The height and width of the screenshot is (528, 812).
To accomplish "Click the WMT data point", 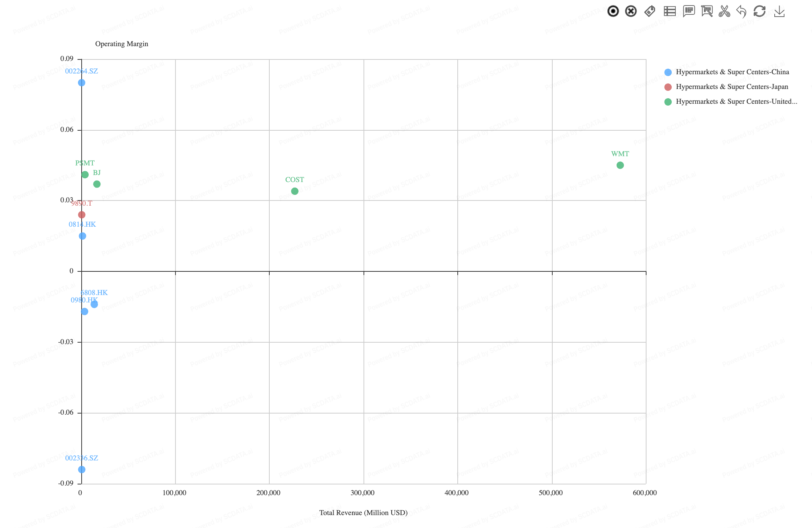I will coord(620,165).
